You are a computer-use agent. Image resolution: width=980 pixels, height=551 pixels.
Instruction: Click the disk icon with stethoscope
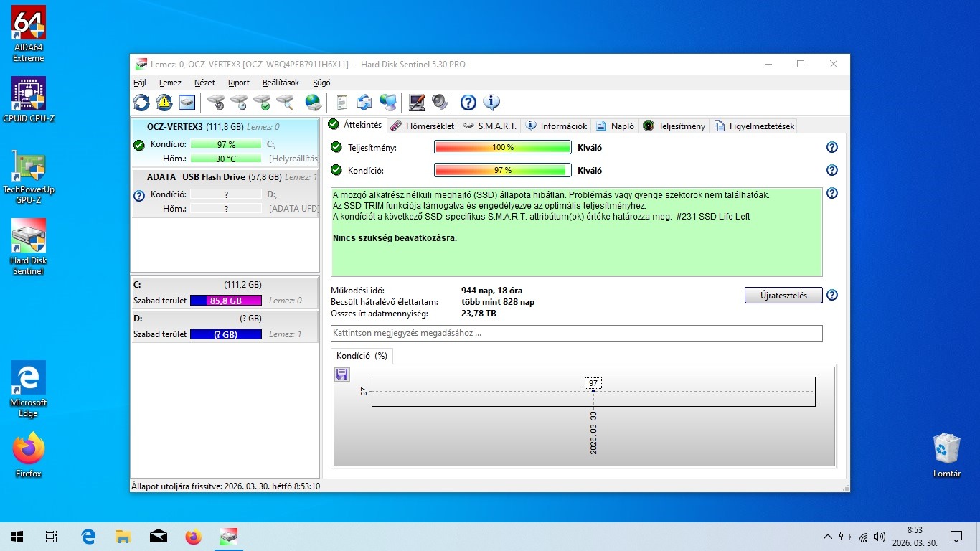click(216, 103)
